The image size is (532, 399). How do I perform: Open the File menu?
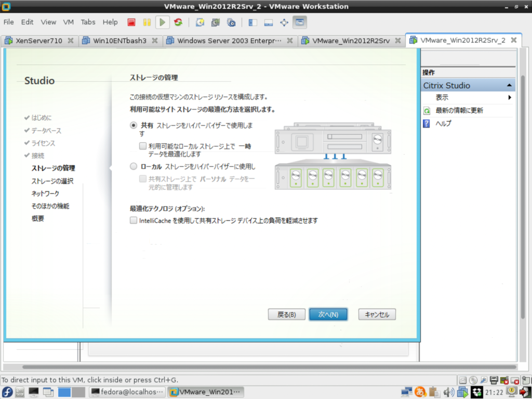pyautogui.click(x=8, y=22)
